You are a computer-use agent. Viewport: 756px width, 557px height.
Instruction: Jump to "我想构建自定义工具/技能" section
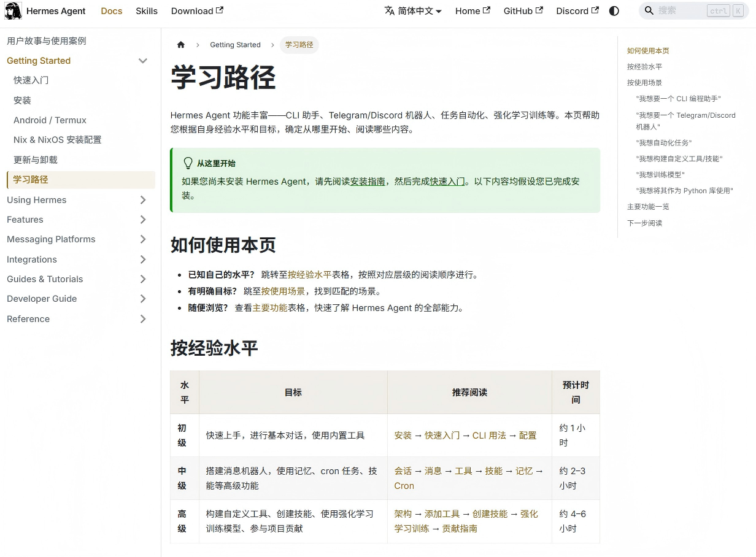[x=679, y=159]
